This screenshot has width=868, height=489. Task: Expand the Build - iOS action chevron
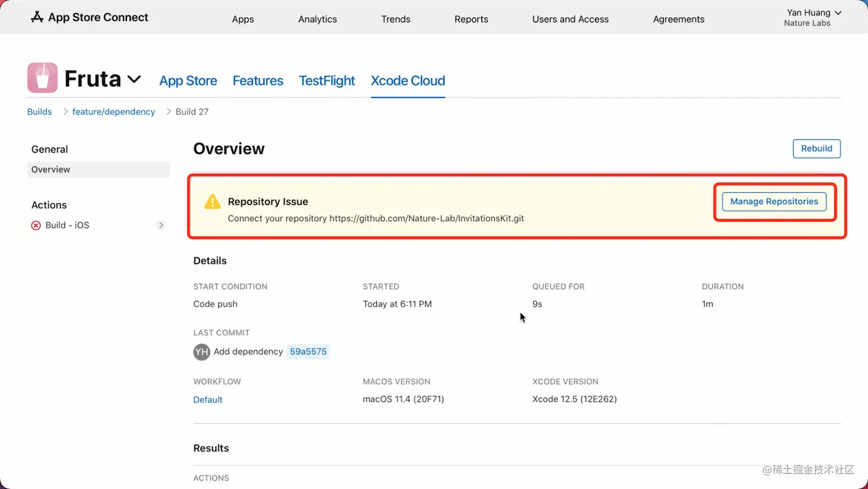161,225
